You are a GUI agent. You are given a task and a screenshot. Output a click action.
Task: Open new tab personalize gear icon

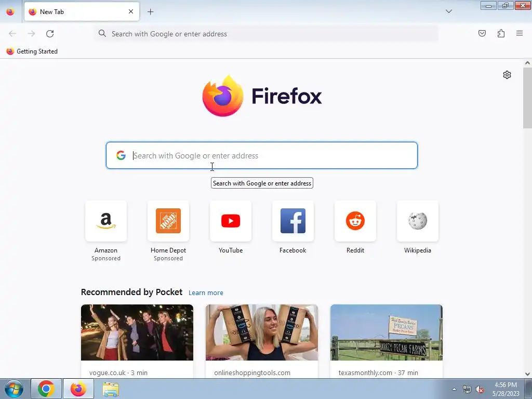click(507, 75)
